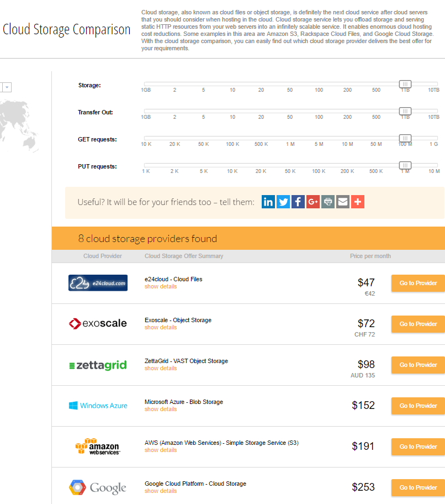This screenshot has height=504, width=445.
Task: Click the Cloud Storage Comparison heading
Action: tap(66, 29)
